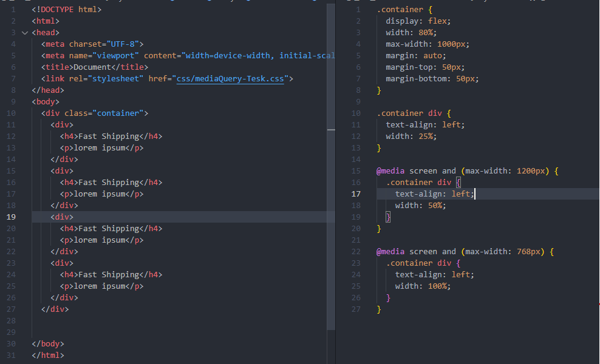
Task: Click the HTML editor vertical scrollbar thumb
Action: 332,166
